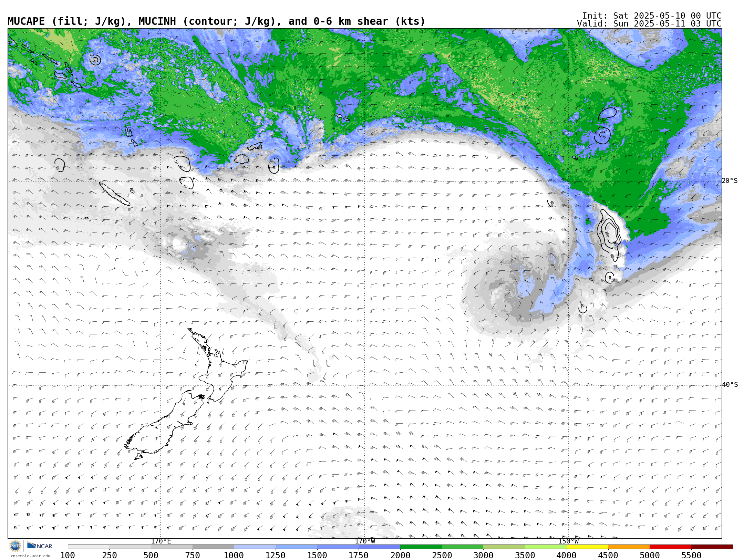Click the 40°S latitude label

(730, 385)
